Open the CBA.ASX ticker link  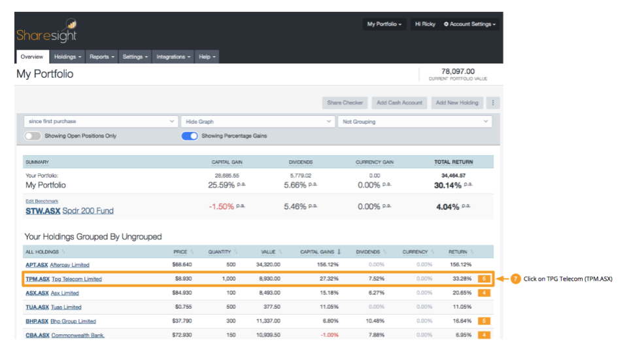(x=37, y=335)
